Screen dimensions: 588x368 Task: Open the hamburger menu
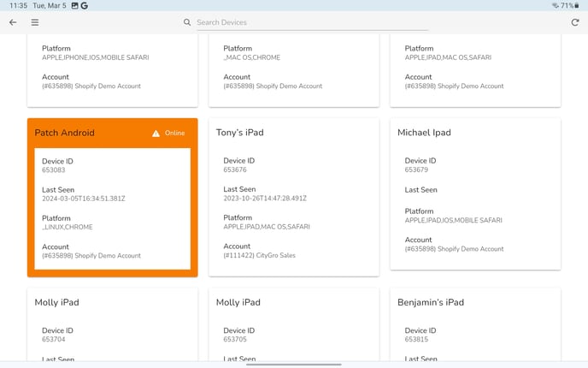[x=35, y=22]
